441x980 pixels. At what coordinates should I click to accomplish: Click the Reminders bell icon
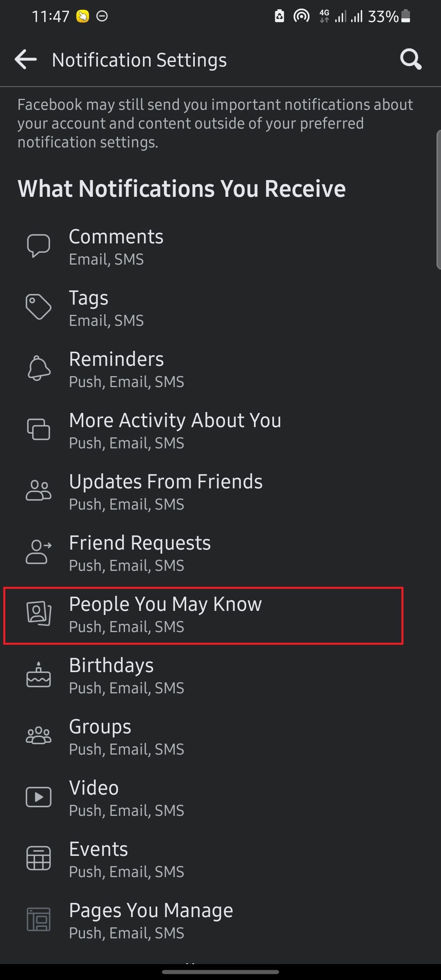tap(38, 367)
